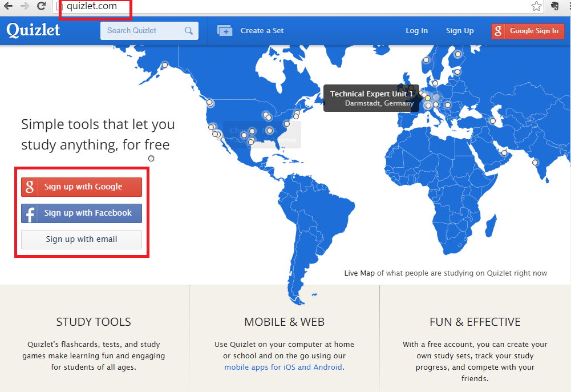
Task: Click the Google Sign In button
Action: pos(528,31)
